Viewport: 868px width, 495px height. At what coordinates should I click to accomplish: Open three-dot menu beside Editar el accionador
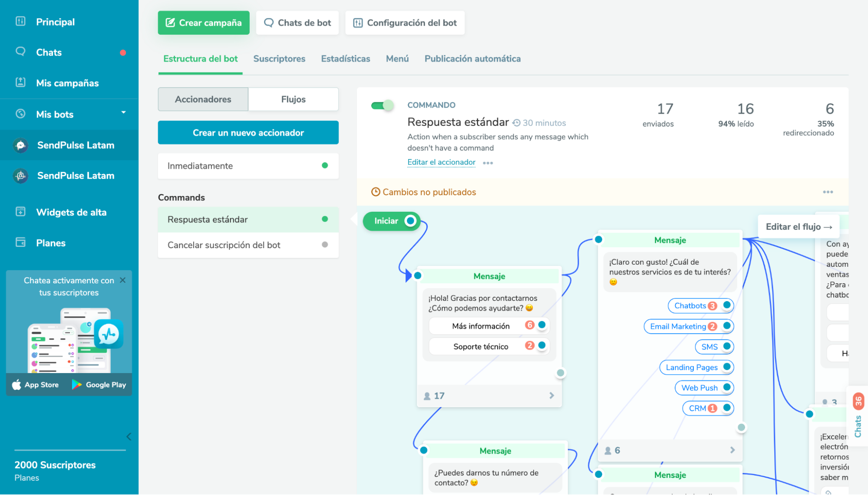pyautogui.click(x=488, y=163)
